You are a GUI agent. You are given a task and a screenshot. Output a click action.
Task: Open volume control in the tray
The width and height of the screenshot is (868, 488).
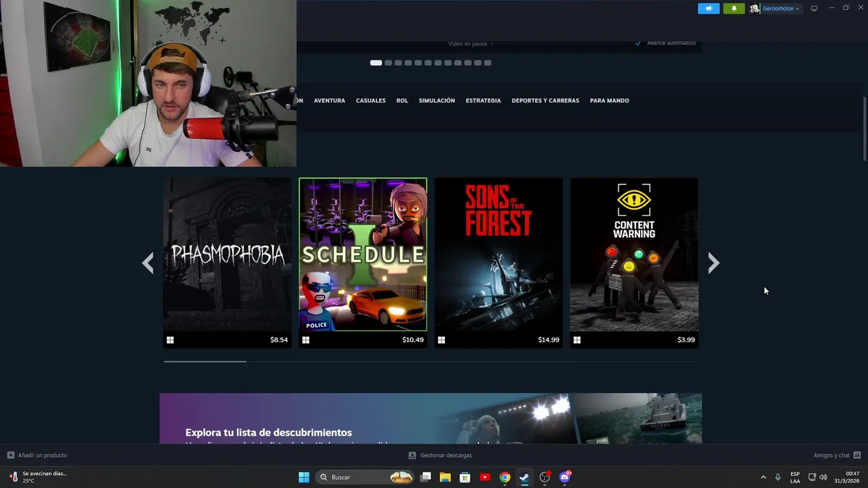pos(823,477)
